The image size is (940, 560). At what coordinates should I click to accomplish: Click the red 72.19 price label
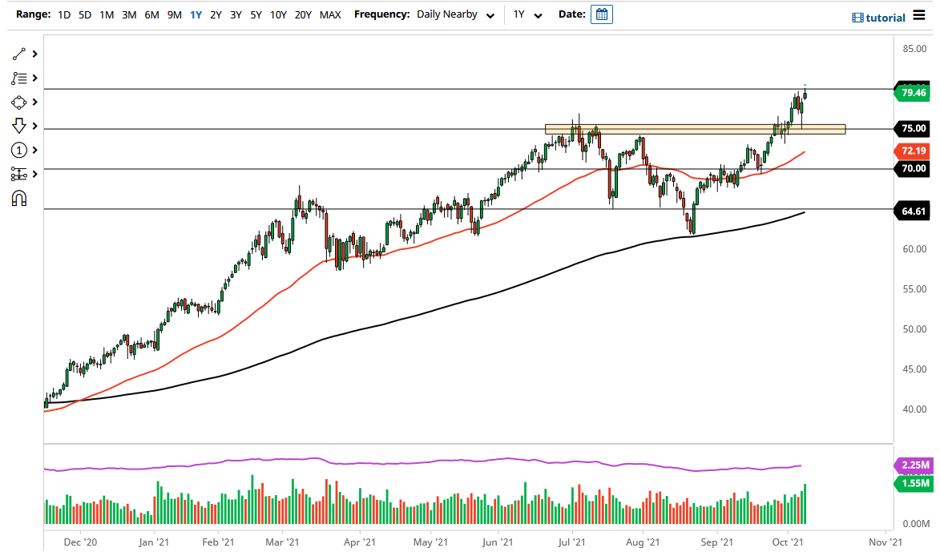914,150
